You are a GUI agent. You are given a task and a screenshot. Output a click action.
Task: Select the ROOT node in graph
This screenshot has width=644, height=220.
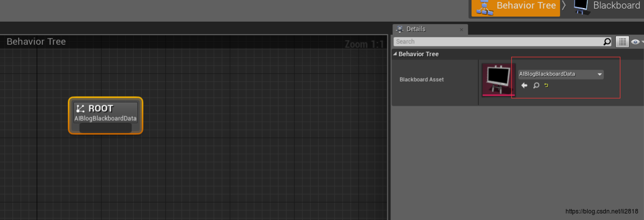(x=106, y=115)
